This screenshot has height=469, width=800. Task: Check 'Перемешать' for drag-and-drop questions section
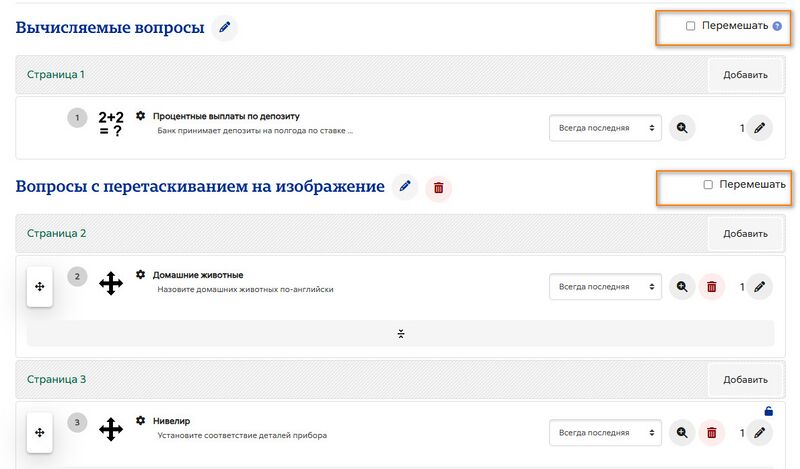[708, 185]
